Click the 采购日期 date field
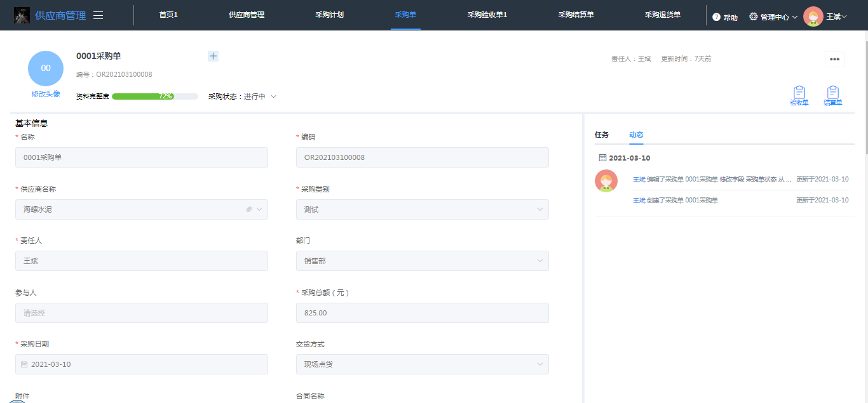 click(142, 364)
